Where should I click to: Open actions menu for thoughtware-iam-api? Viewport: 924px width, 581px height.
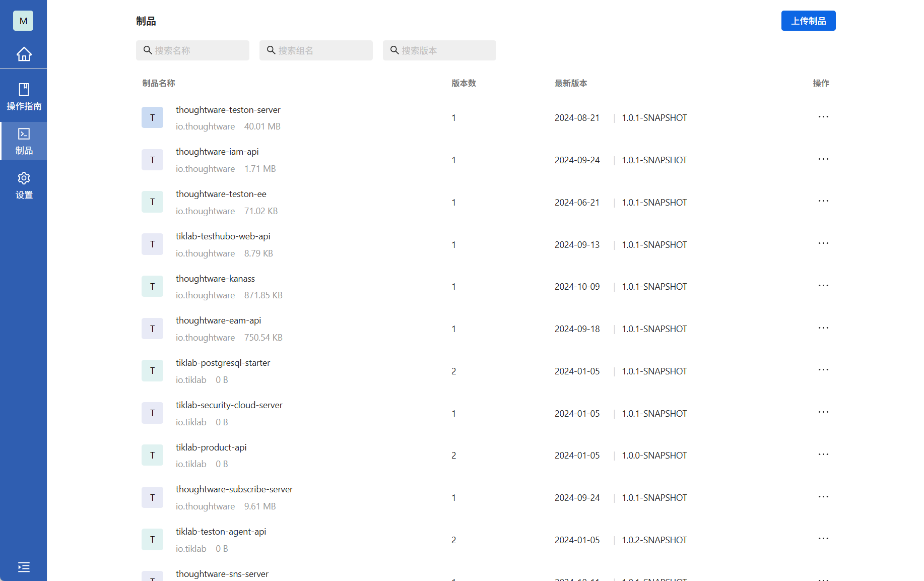tap(823, 159)
